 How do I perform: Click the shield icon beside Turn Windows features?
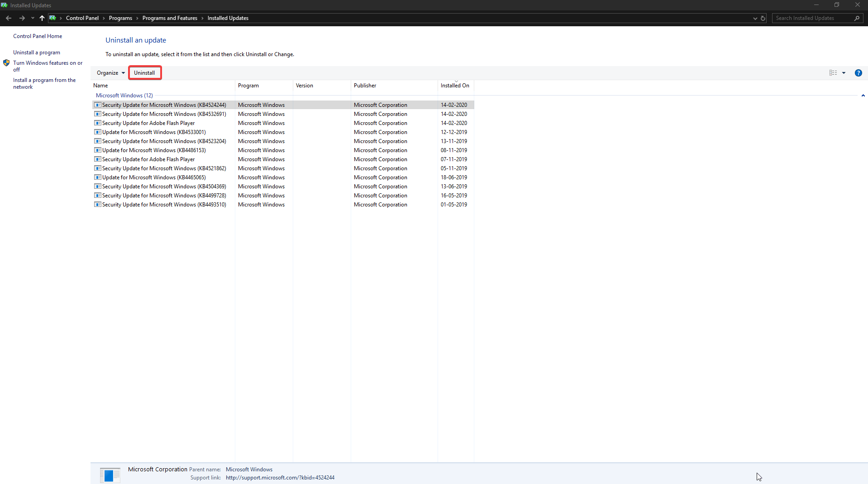6,63
